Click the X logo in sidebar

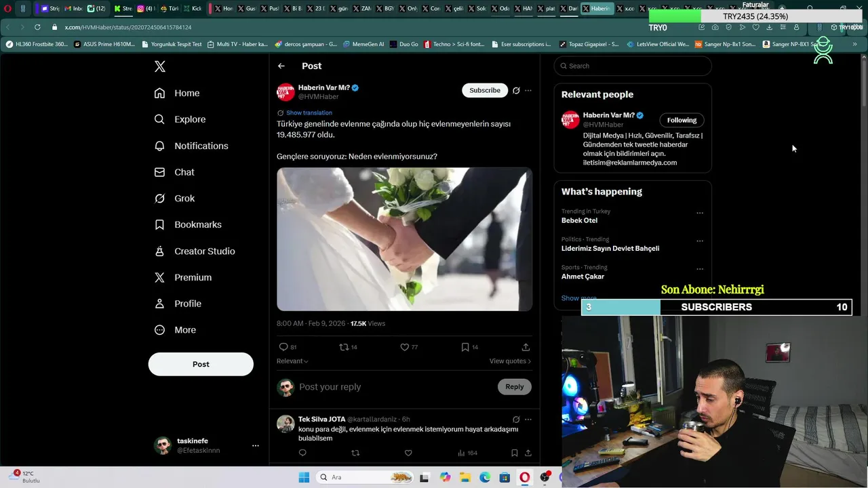[x=160, y=66]
